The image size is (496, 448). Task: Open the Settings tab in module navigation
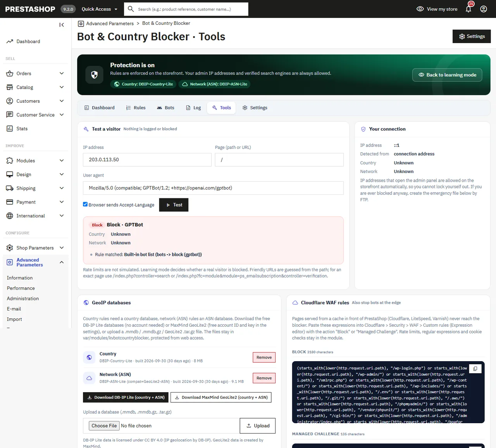(x=255, y=108)
